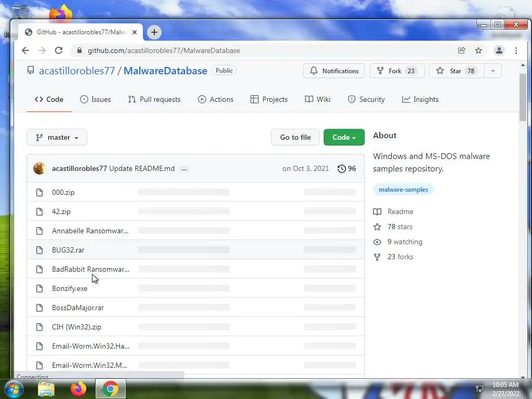
Task: Star the repository
Action: tap(456, 71)
